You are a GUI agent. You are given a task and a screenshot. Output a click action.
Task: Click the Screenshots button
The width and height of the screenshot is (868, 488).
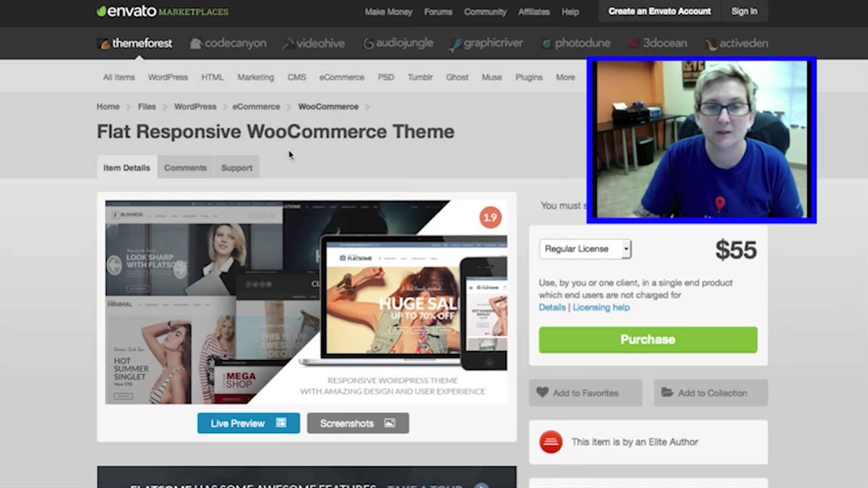tap(358, 423)
